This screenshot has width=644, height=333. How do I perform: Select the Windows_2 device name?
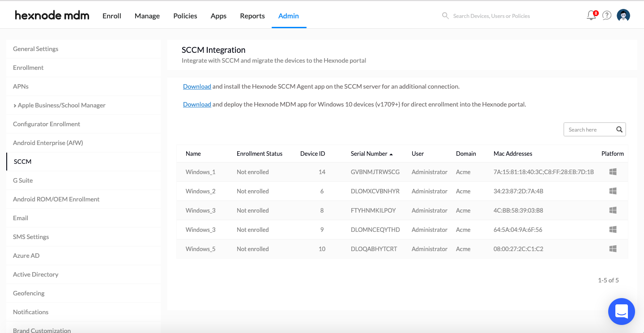click(200, 191)
